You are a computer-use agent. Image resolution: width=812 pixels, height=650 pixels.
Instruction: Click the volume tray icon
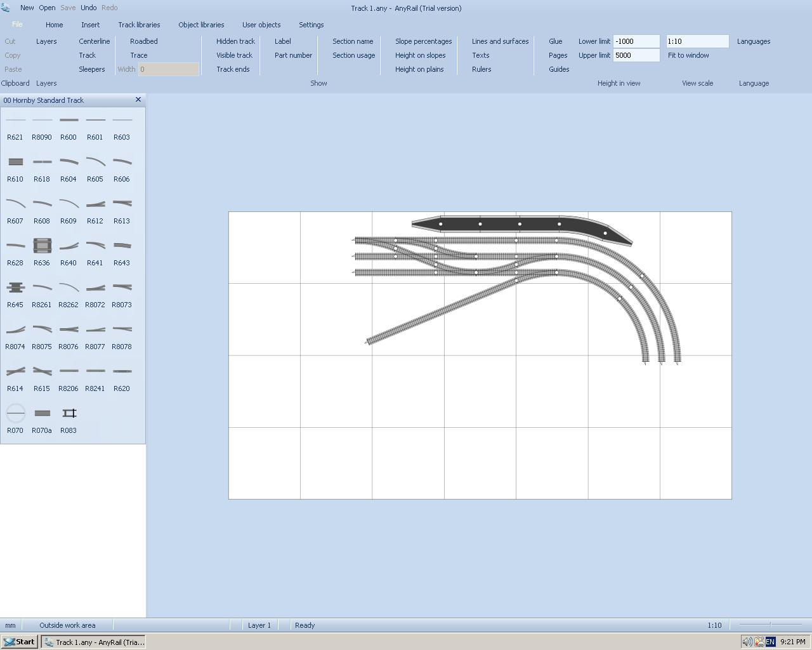747,642
